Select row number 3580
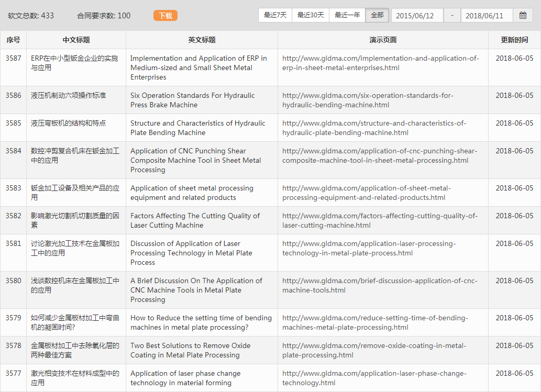541x392 pixels. coord(13,281)
